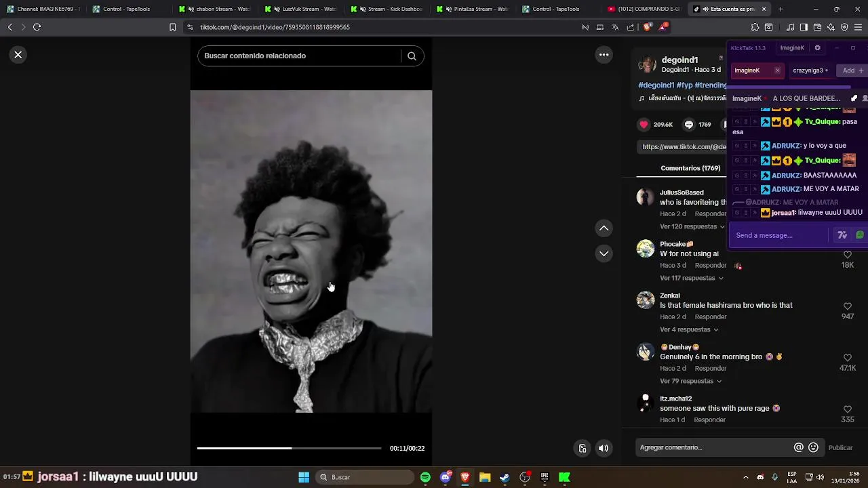Open Steam from the taskbar
The width and height of the screenshot is (868, 488).
click(x=505, y=477)
